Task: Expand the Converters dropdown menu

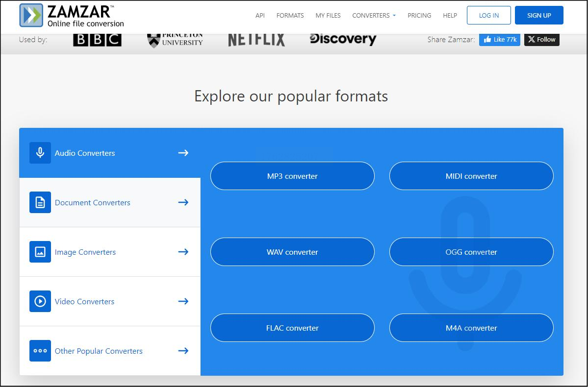Action: point(374,15)
